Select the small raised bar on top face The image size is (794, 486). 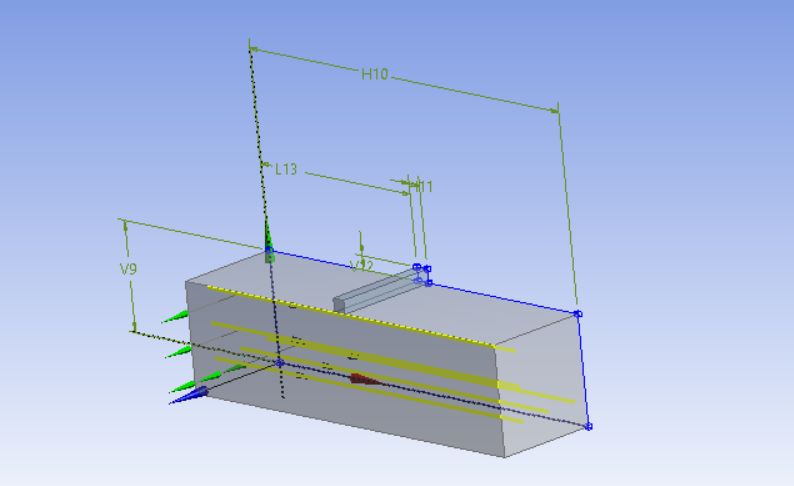[380, 291]
